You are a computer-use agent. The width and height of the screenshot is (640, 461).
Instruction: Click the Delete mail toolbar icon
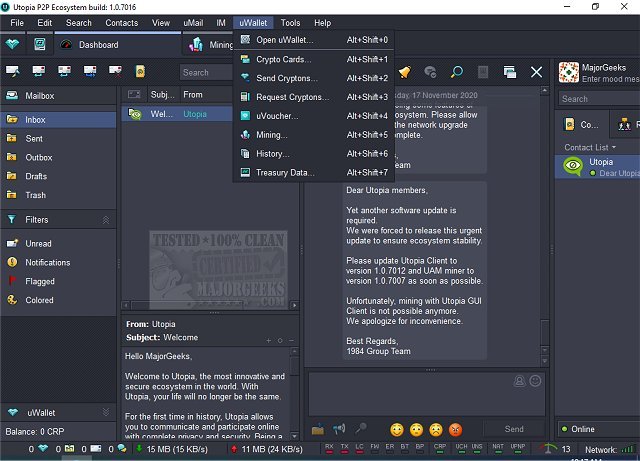pos(115,71)
